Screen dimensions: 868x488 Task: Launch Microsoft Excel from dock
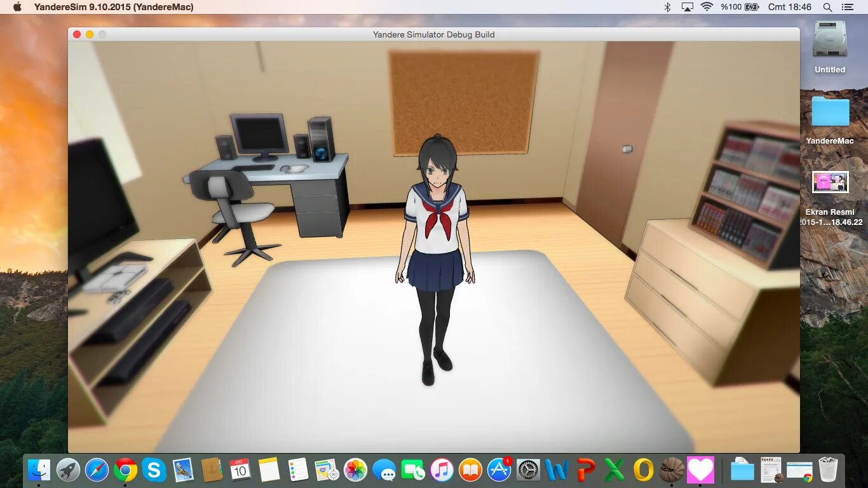pyautogui.click(x=614, y=470)
